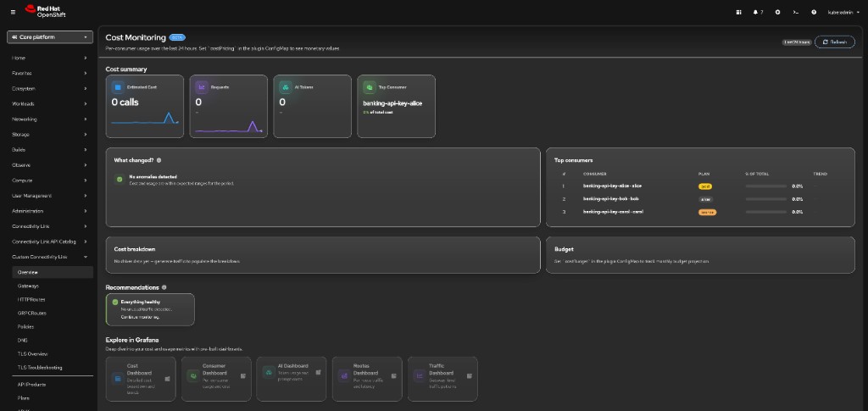The height and width of the screenshot is (411, 868).
Task: Expand the Workloads navigation section
Action: (50, 104)
